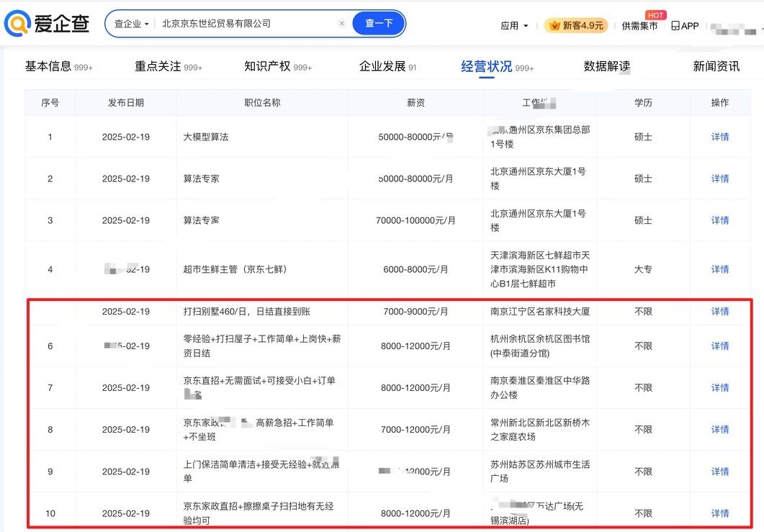Click the HOT badge above 供需集市
Screen dimensions: 764x532
tap(655, 15)
